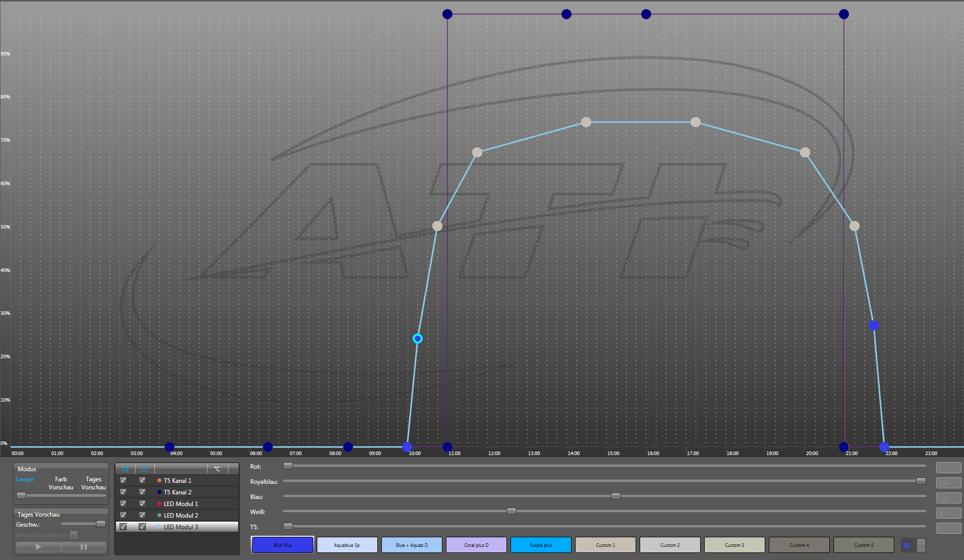Click the Royalblau slider handle
The width and height of the screenshot is (964, 560).
921,481
